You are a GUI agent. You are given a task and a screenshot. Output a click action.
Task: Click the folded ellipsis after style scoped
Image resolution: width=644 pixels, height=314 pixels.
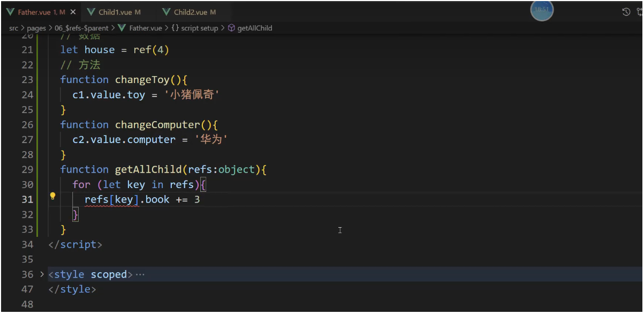(x=140, y=274)
